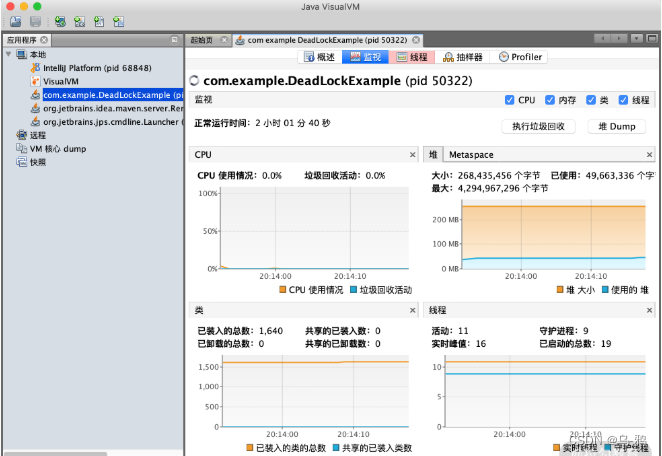
Task: Uncheck the 线程 checkbox
Action: coord(623,100)
